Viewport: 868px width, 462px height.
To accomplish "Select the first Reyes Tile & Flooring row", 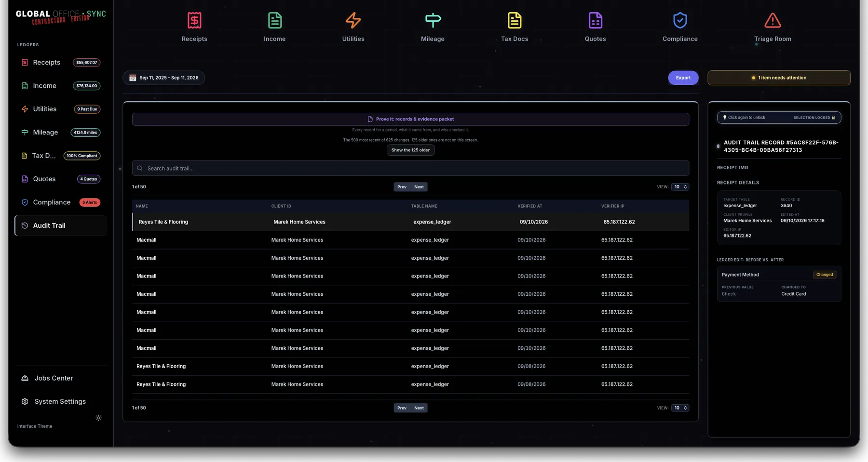I will tap(410, 222).
